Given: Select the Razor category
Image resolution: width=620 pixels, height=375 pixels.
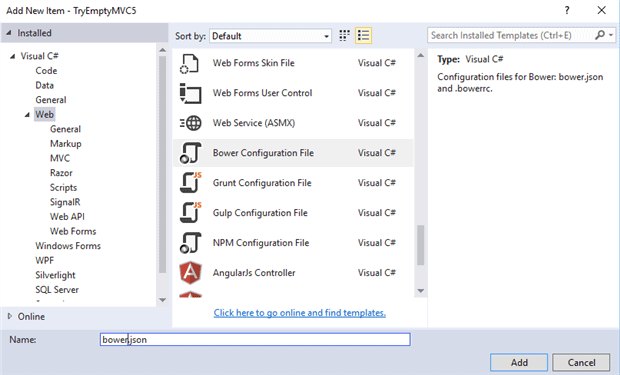Looking at the screenshot, I should pyautogui.click(x=61, y=173).
